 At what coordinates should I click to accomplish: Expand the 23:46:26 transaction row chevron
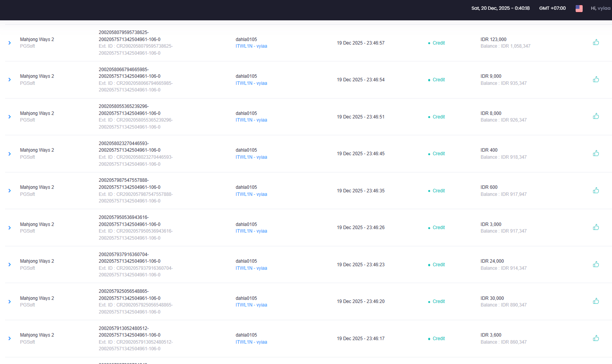(x=10, y=228)
